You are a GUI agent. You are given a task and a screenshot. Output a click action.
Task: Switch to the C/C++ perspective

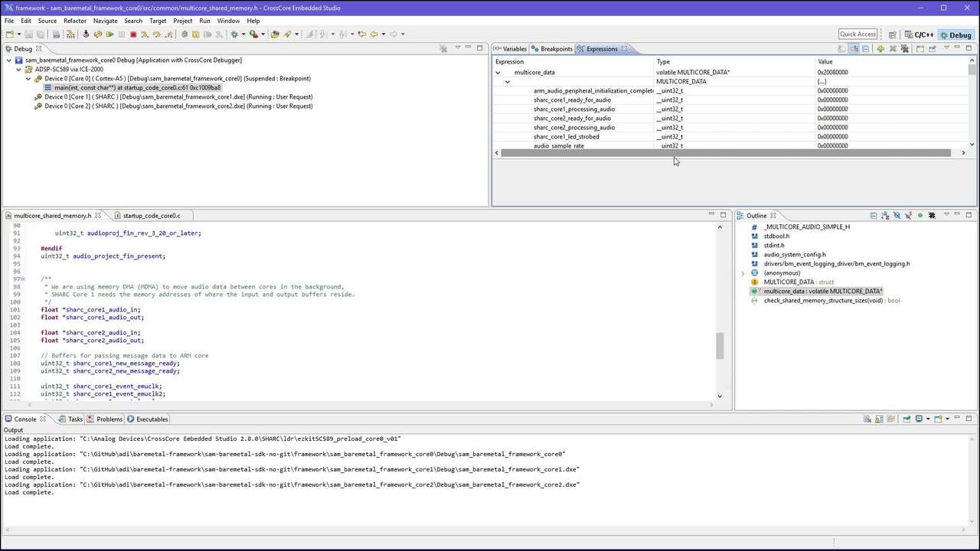(919, 34)
